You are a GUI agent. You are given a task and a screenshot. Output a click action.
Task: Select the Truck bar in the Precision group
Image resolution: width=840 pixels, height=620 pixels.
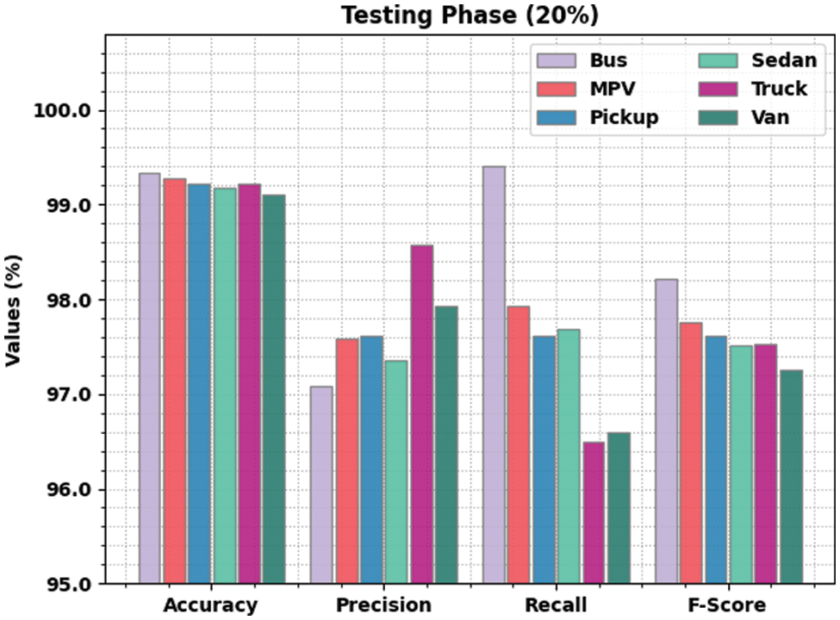pos(421,414)
